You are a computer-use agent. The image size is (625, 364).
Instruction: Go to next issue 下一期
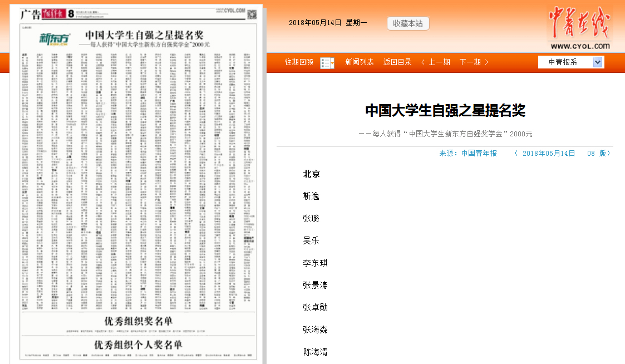[474, 62]
